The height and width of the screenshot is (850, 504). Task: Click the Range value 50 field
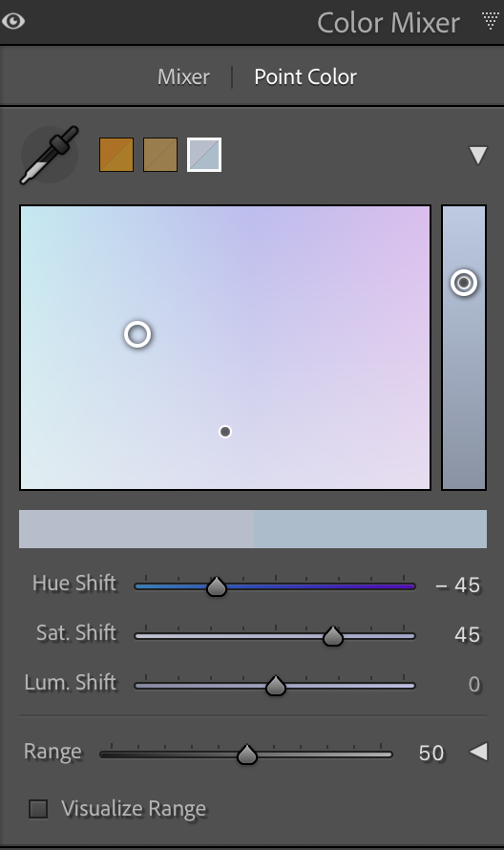click(431, 753)
